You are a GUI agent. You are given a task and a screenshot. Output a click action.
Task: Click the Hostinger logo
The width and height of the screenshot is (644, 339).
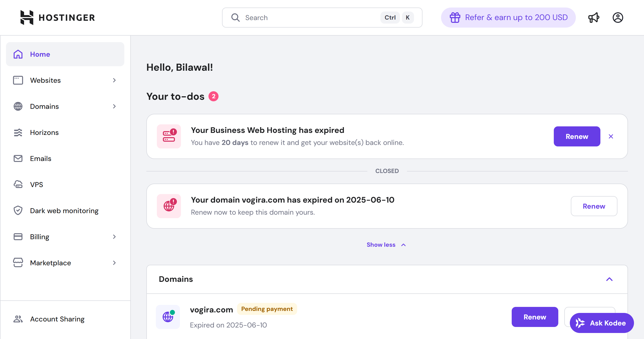[x=58, y=17]
